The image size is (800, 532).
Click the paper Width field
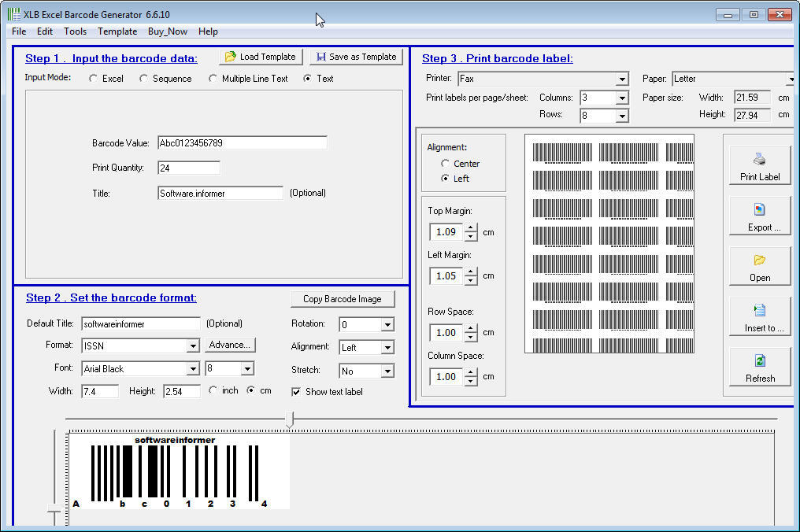pyautogui.click(x=752, y=98)
